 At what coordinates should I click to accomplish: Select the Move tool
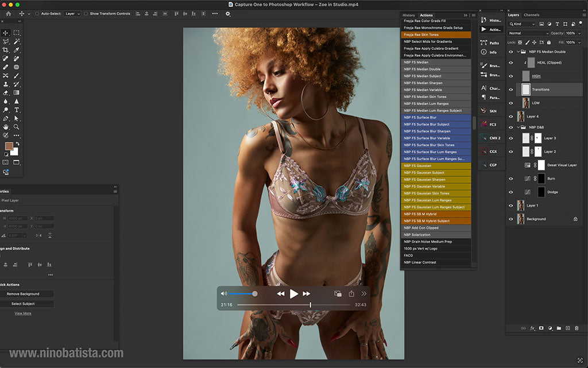coord(7,33)
